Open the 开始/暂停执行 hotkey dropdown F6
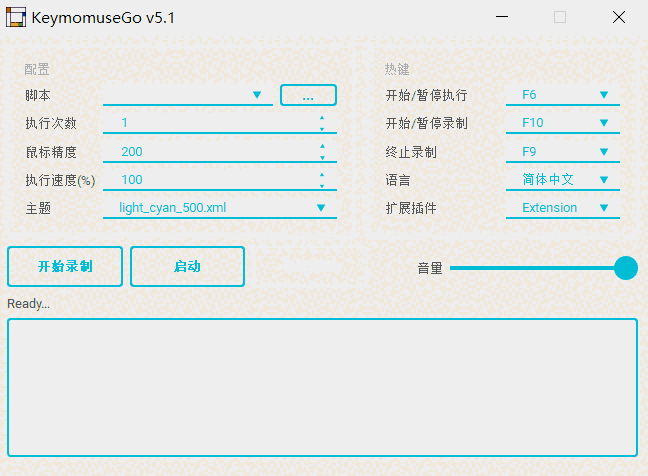The width and height of the screenshot is (648, 476). [x=563, y=95]
